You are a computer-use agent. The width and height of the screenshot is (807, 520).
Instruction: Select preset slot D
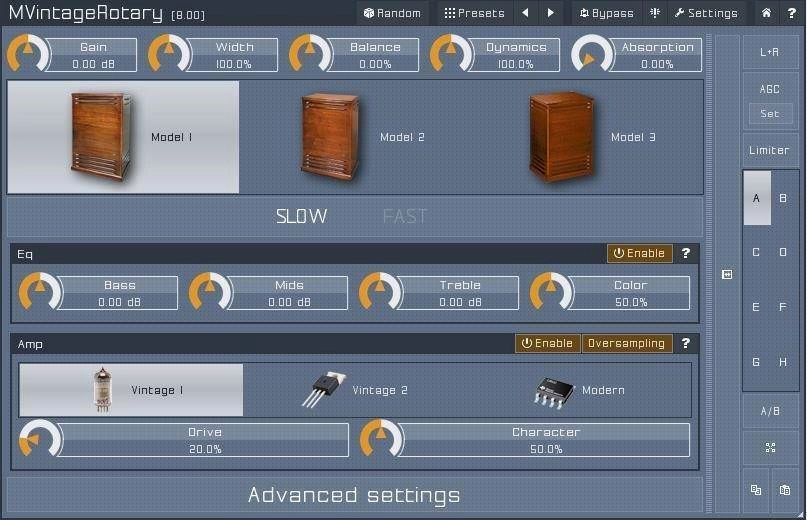tap(783, 252)
